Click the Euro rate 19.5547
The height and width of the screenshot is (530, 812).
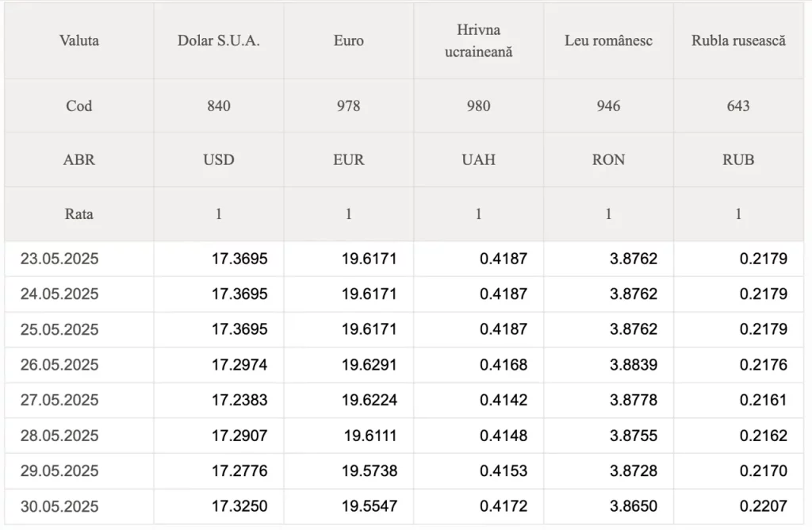pos(370,506)
